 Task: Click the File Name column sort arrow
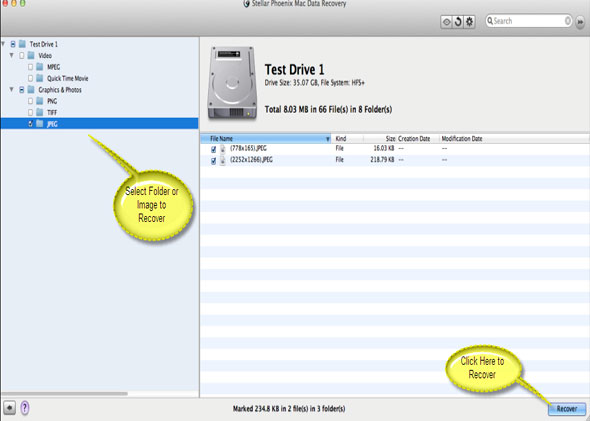point(327,139)
